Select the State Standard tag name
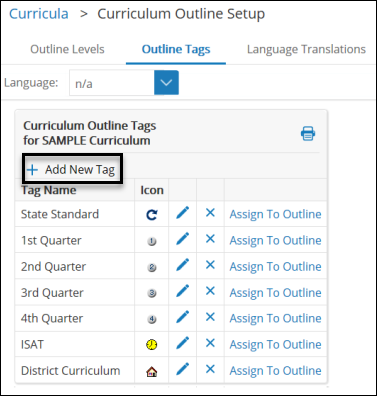The image size is (377, 396). 60,214
